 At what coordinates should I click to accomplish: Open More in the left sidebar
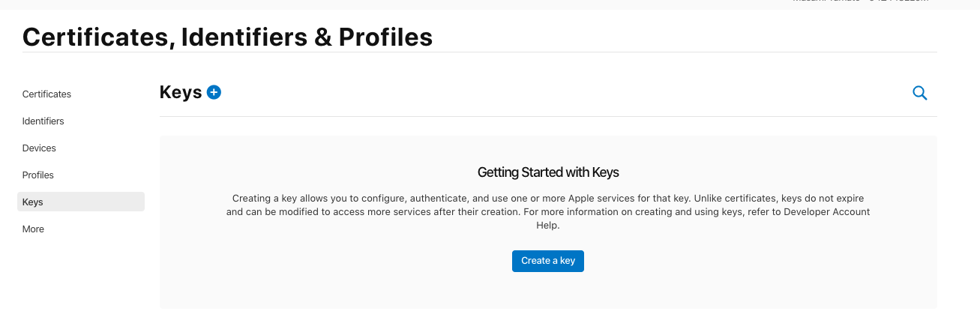click(33, 229)
